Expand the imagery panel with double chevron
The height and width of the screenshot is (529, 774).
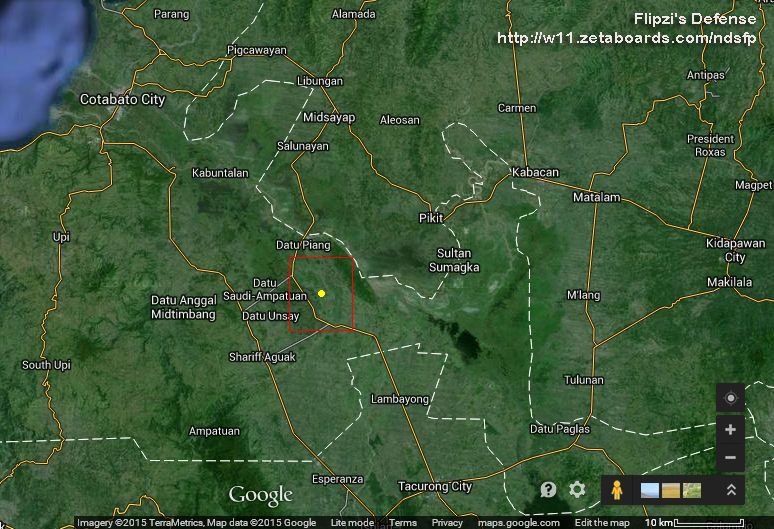pos(731,490)
